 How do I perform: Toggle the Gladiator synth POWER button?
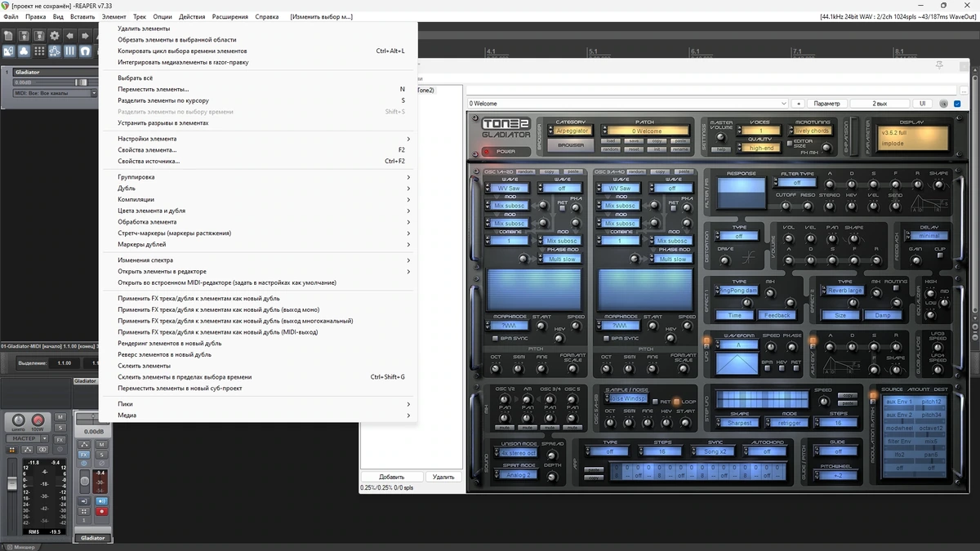pos(506,152)
